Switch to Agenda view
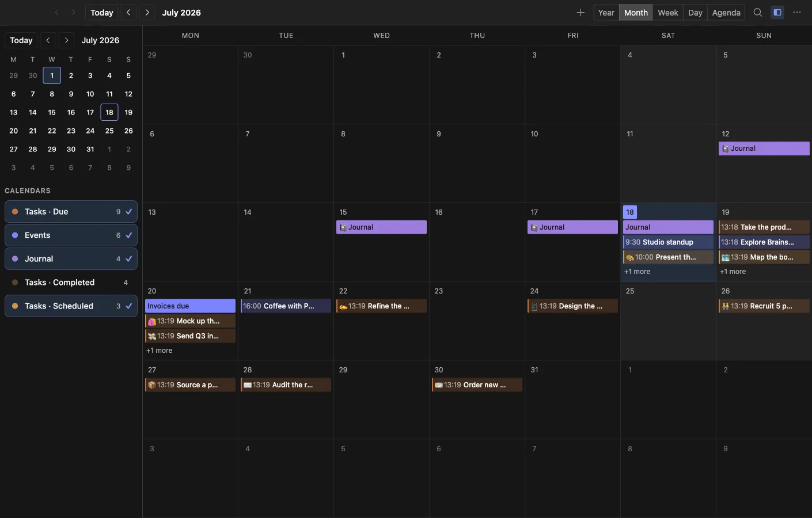812x518 pixels. (x=726, y=13)
